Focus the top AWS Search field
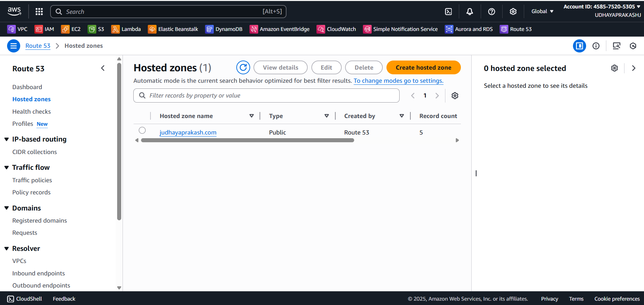 coord(168,11)
